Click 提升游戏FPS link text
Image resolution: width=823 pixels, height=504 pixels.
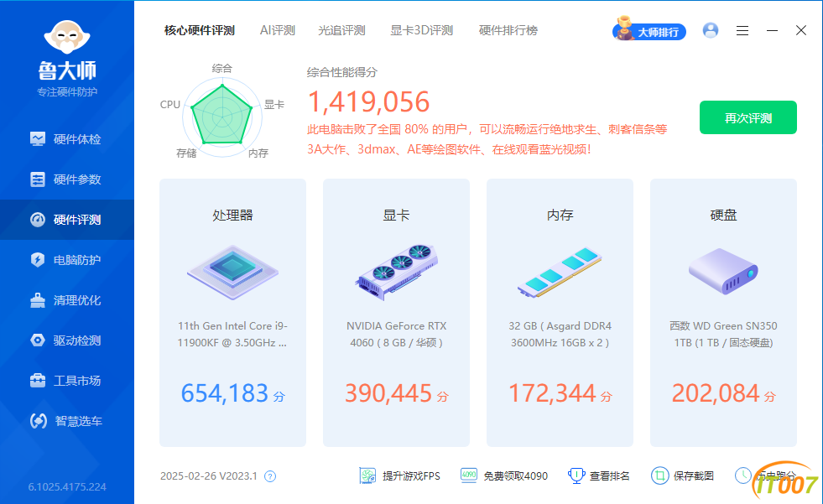(411, 476)
